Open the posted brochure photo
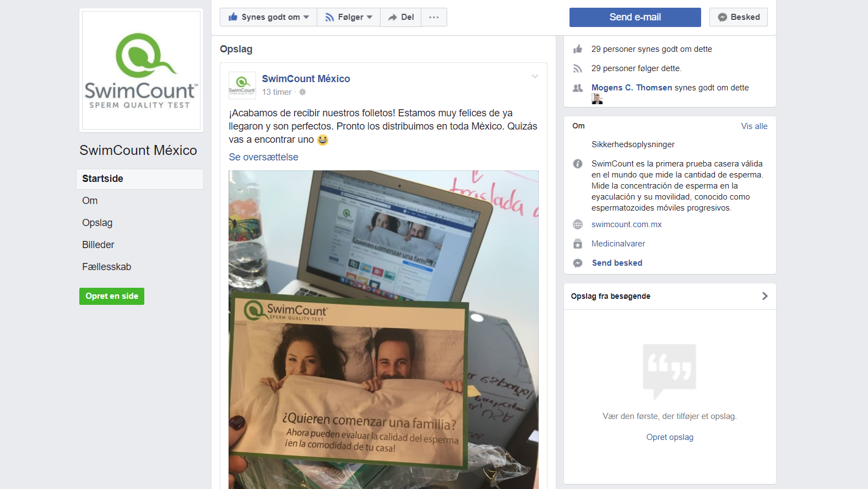Viewport: 868px width, 489px height. click(x=383, y=330)
